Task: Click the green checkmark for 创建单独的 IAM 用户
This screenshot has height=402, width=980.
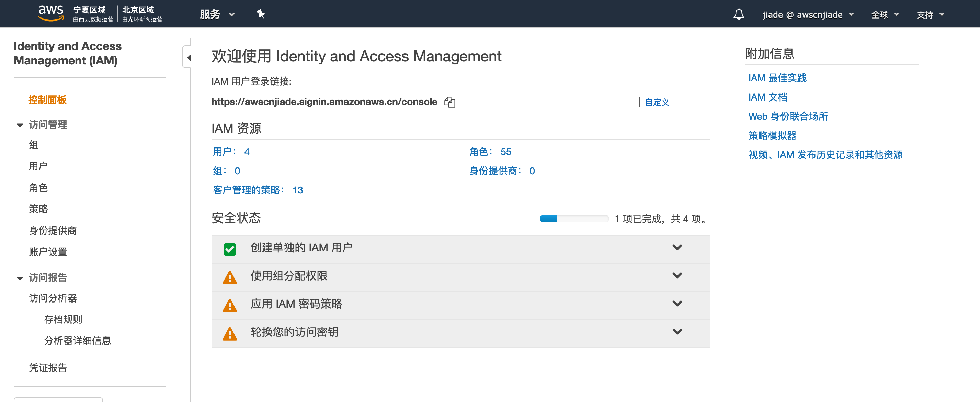Action: 229,249
